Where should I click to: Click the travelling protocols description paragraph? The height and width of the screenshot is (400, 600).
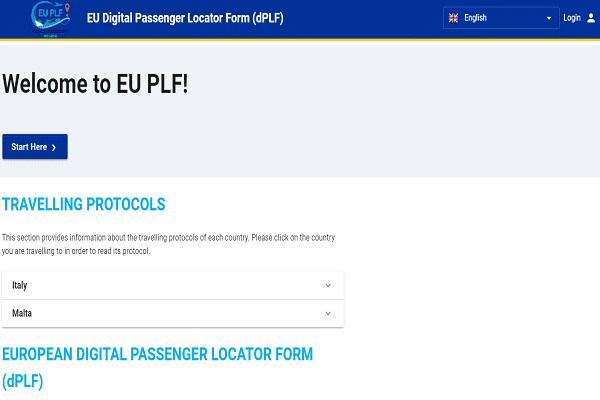pyautogui.click(x=173, y=243)
